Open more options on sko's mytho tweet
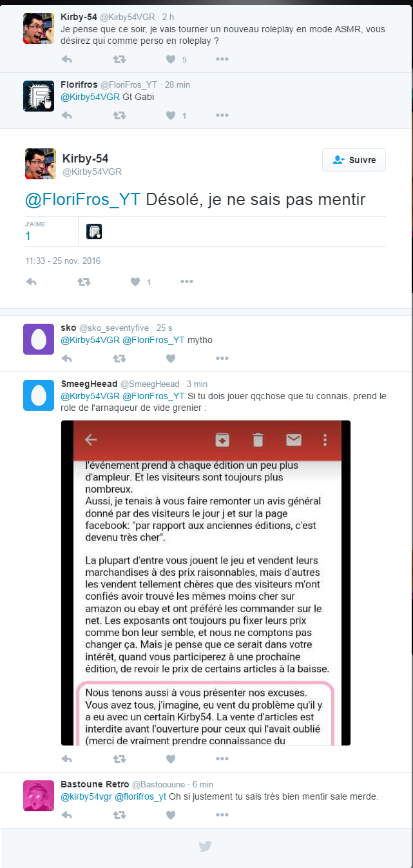 pyautogui.click(x=222, y=358)
